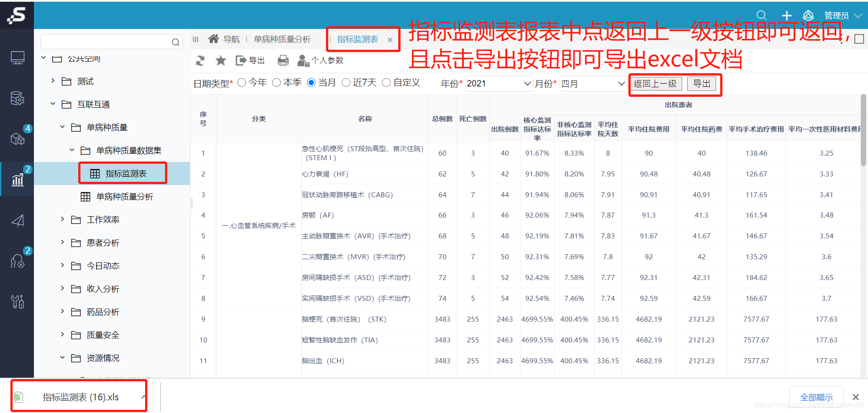868x413 pixels.
Task: Select the 近7天 radio button
Action: click(346, 83)
